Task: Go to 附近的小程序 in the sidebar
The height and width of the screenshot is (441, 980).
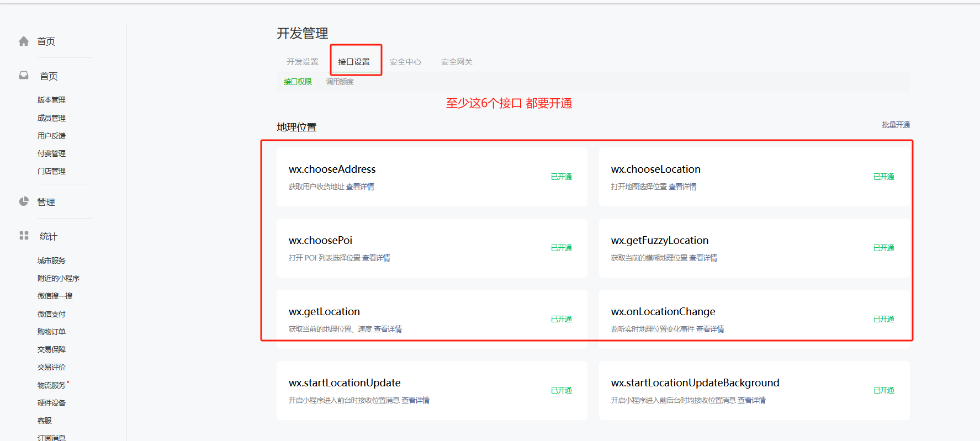Action: 59,278
